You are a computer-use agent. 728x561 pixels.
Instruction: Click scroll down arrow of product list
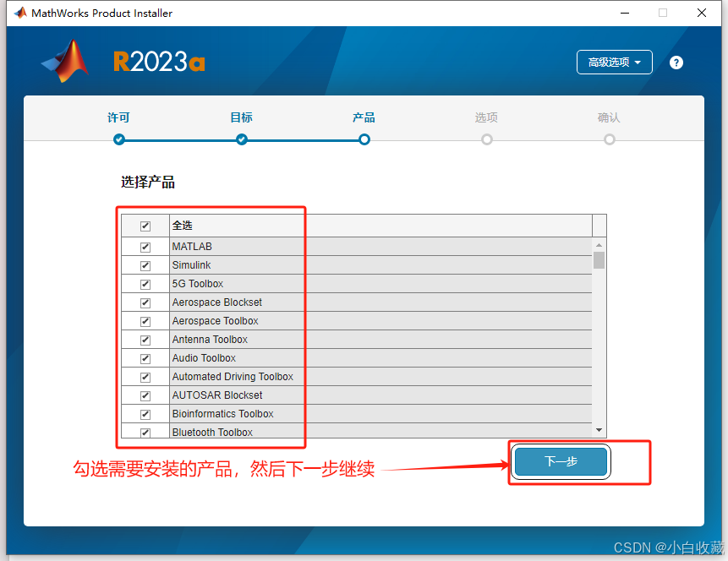(599, 430)
